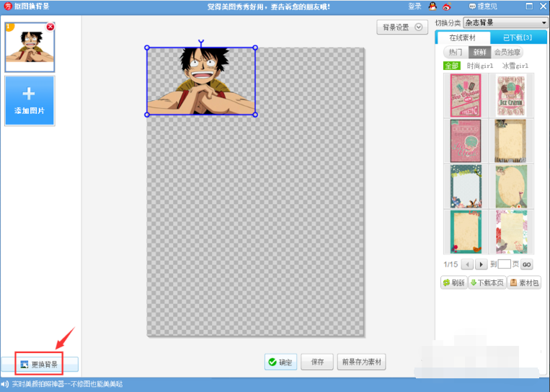Click the 登录 login link
Screen dimensions: 550x392
(x=414, y=6)
